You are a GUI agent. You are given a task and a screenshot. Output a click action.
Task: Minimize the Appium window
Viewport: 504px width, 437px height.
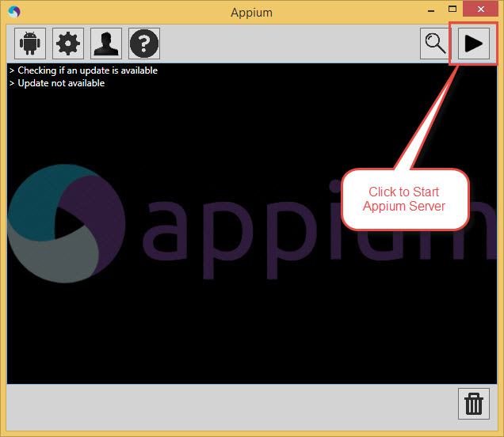click(431, 10)
